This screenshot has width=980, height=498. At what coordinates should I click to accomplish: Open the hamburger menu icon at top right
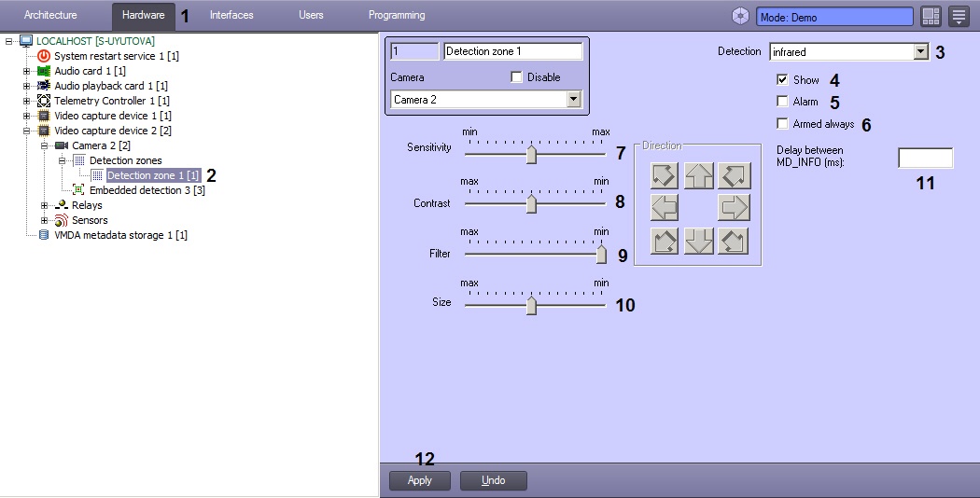pyautogui.click(x=959, y=16)
